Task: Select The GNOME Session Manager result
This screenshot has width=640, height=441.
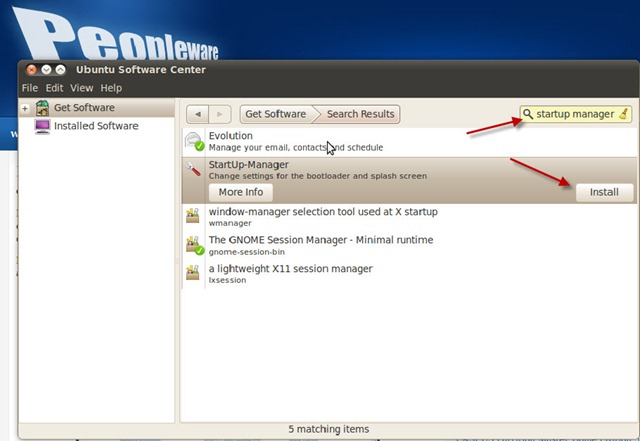Action: 409,245
